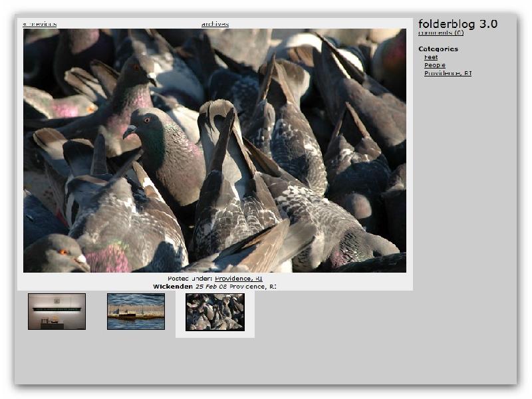Viewport: 532px width, 399px height.
Task: Click the 25 Feb 08 date text
Action: pyautogui.click(x=211, y=287)
